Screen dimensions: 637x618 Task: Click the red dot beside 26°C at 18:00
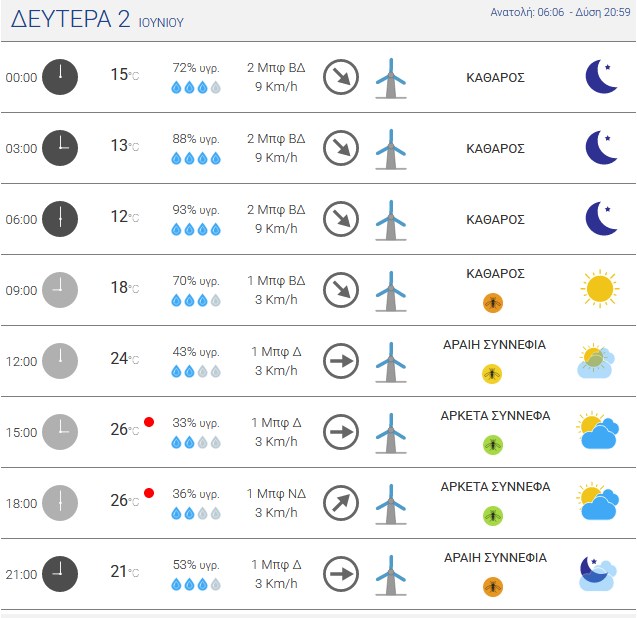149,493
